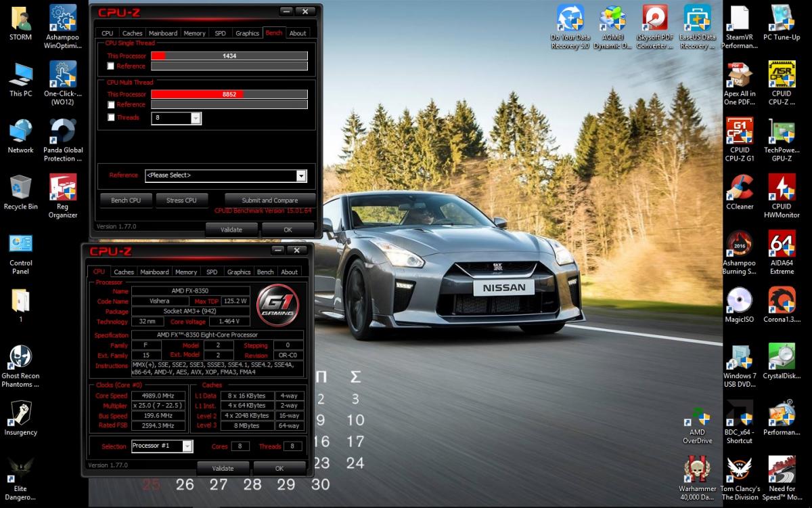Screen dimensions: 812x508
Task: Click Submit and Compare
Action: (x=270, y=200)
